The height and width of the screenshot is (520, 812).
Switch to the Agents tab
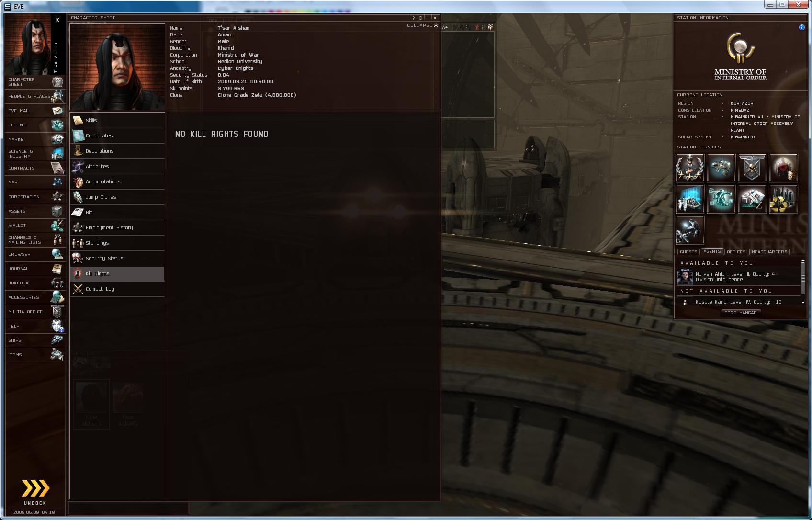712,251
